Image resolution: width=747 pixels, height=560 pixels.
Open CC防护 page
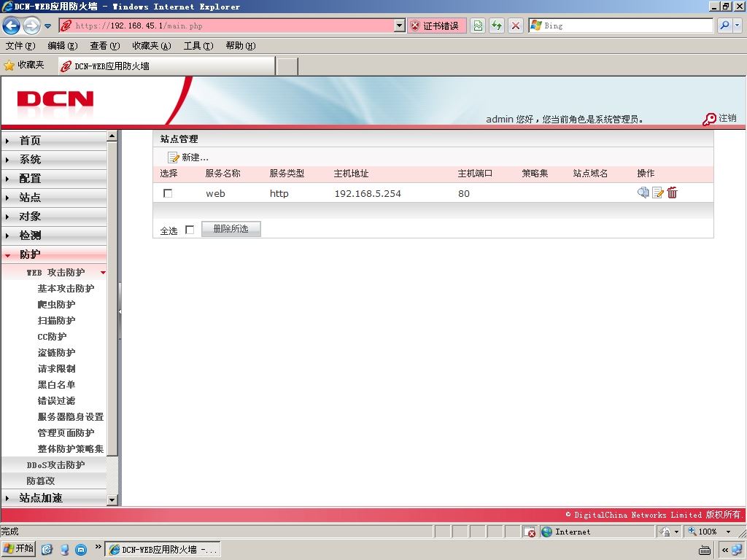[x=52, y=337]
